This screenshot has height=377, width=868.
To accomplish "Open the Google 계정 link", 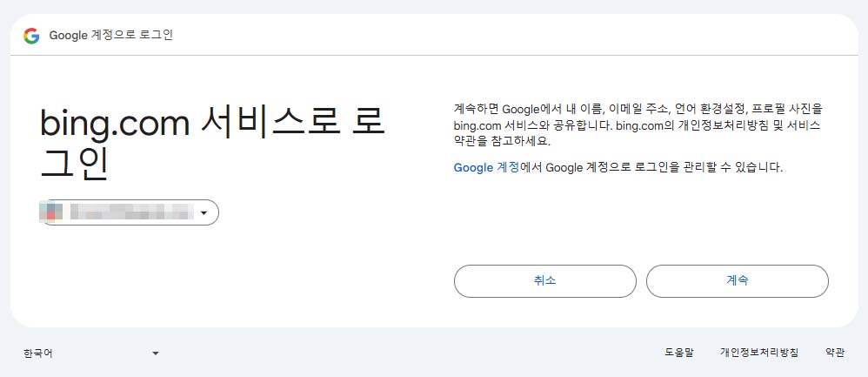I will pos(486,167).
